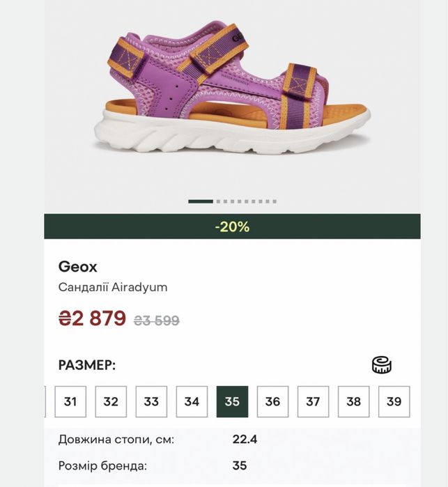The image size is (448, 487).
Task: Click the Сандалії Airadyum product title
Action: tap(113, 287)
